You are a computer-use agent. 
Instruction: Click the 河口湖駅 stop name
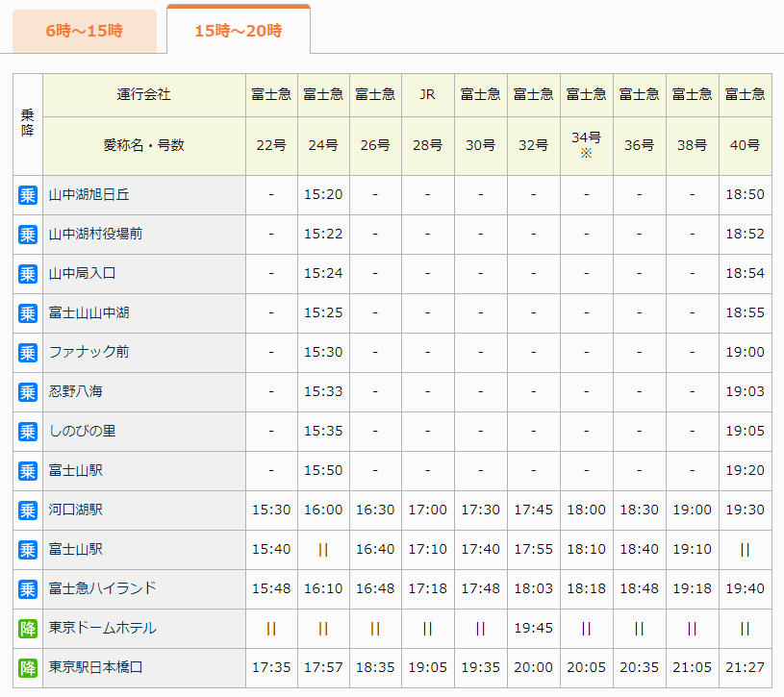click(75, 510)
